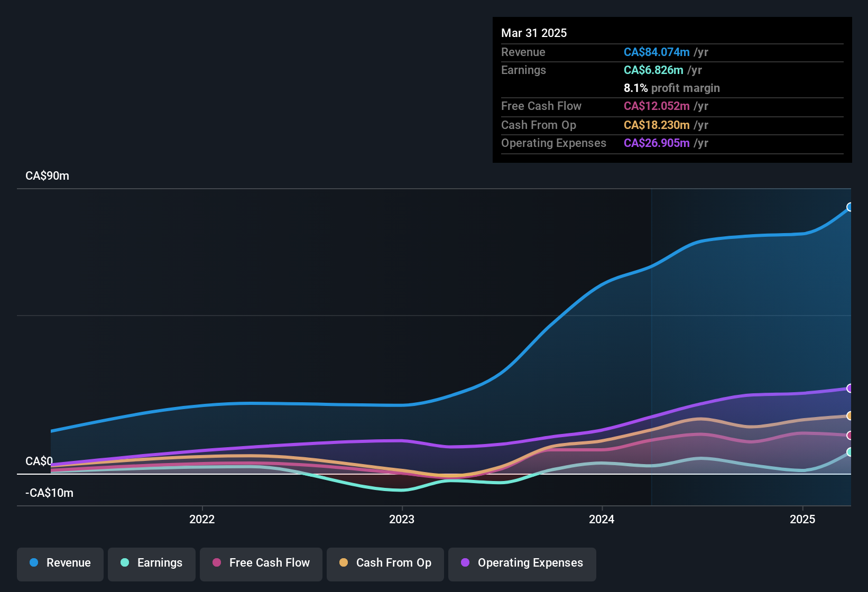Viewport: 868px width, 592px height.
Task: Click the Cash From Op label in tooltip
Action: click(539, 125)
